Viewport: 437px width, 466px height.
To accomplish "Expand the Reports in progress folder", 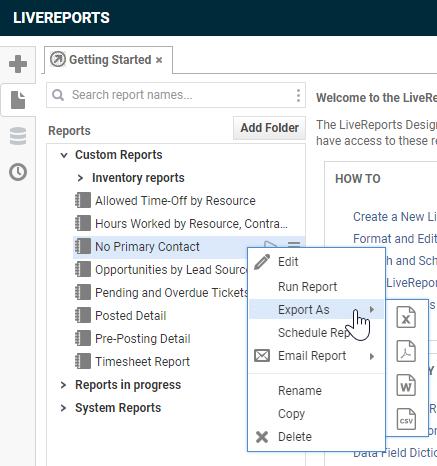I will (x=63, y=385).
